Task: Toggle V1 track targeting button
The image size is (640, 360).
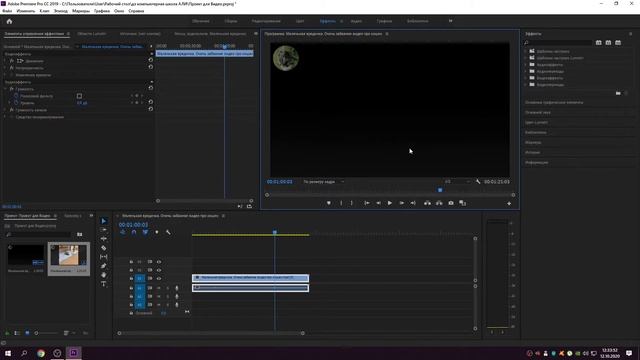Action: [140, 278]
